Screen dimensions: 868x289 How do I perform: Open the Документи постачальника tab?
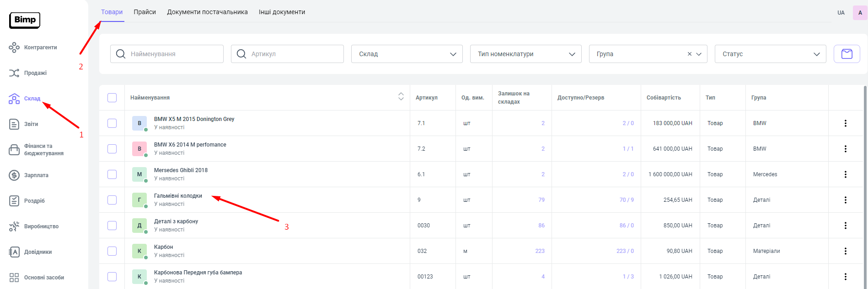point(207,12)
